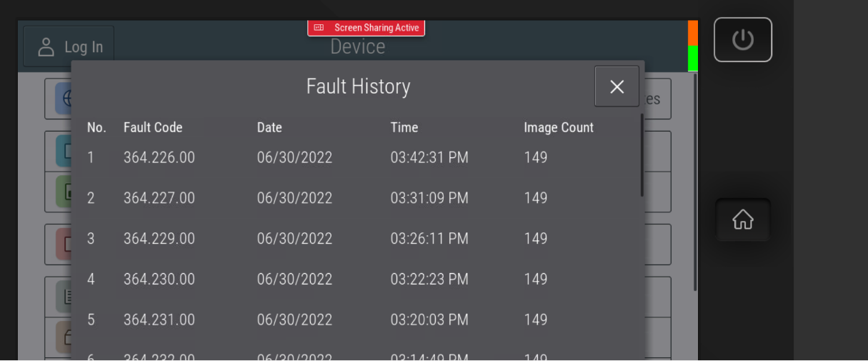Close the Fault History dialog
This screenshot has height=361, width=868.
[617, 86]
